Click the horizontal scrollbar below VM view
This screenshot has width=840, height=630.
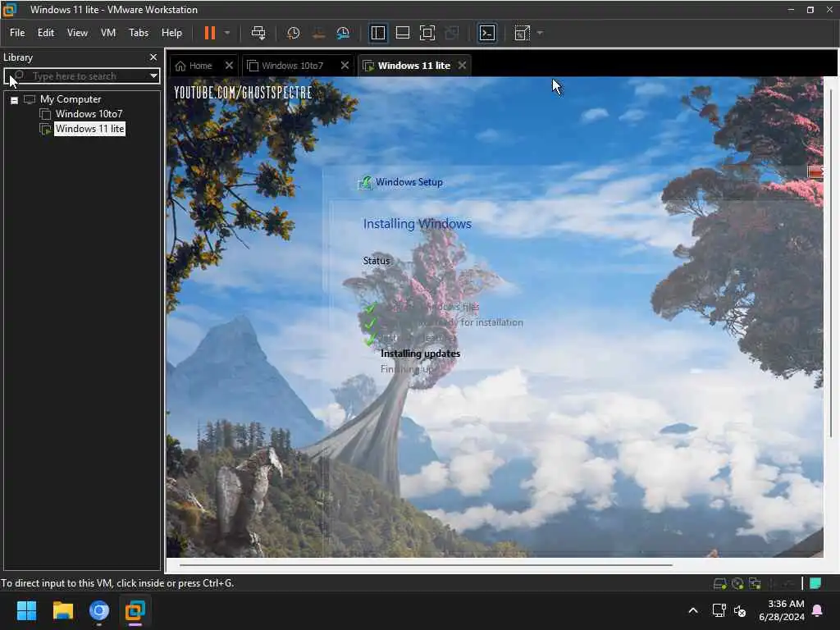pyautogui.click(x=426, y=564)
